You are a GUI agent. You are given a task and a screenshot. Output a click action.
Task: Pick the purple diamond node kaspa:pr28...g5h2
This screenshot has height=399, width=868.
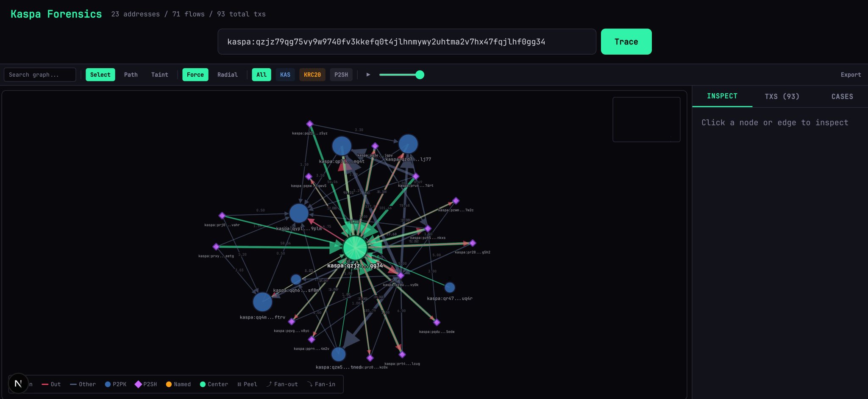(x=473, y=243)
